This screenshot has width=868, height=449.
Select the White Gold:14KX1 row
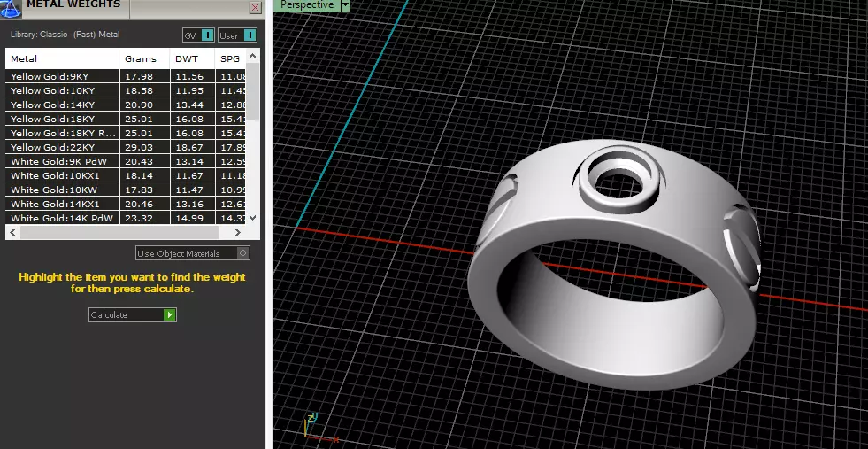tap(125, 204)
